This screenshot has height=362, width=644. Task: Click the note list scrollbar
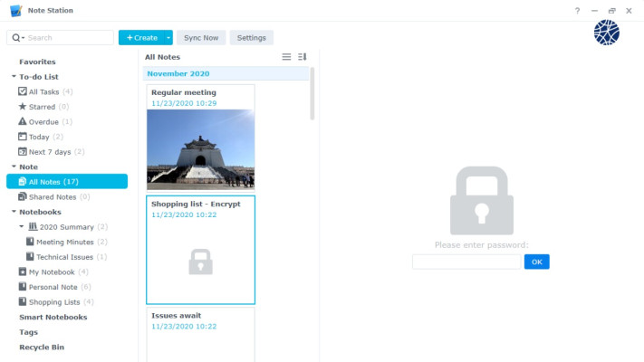[312, 93]
